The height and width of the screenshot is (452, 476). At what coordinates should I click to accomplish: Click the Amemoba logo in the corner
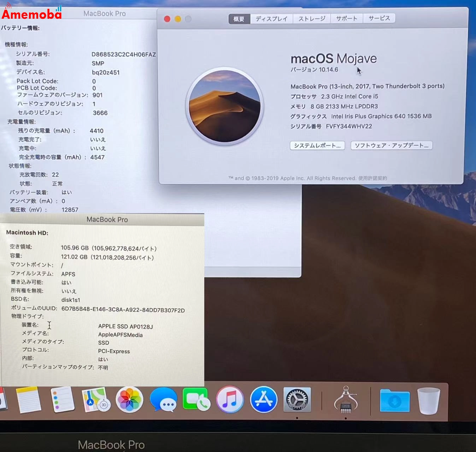point(31,13)
